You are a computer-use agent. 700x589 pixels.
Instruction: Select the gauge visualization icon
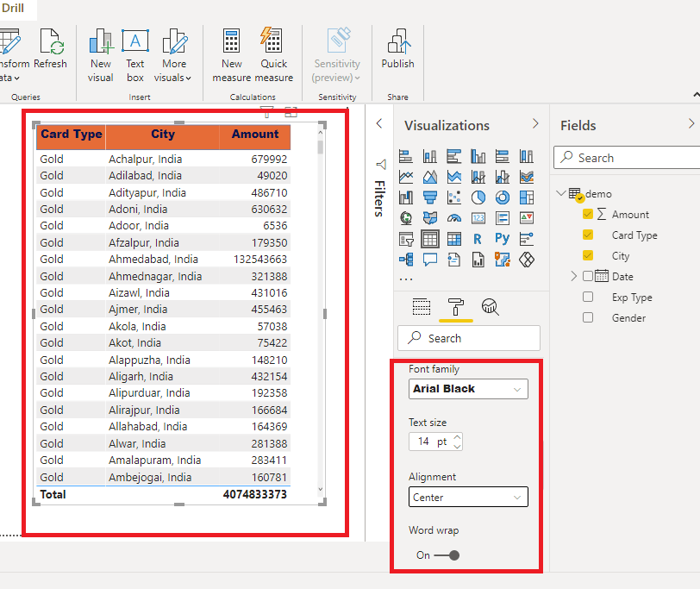coord(454,218)
